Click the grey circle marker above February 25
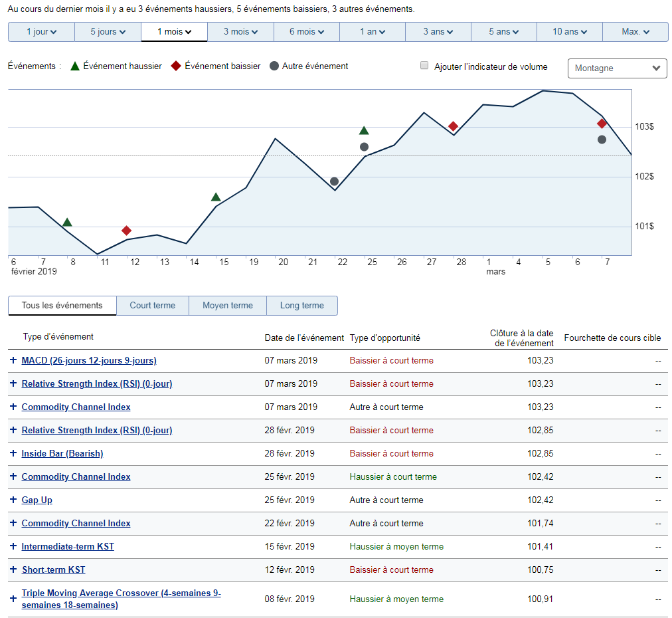672x618 pixels. point(364,147)
